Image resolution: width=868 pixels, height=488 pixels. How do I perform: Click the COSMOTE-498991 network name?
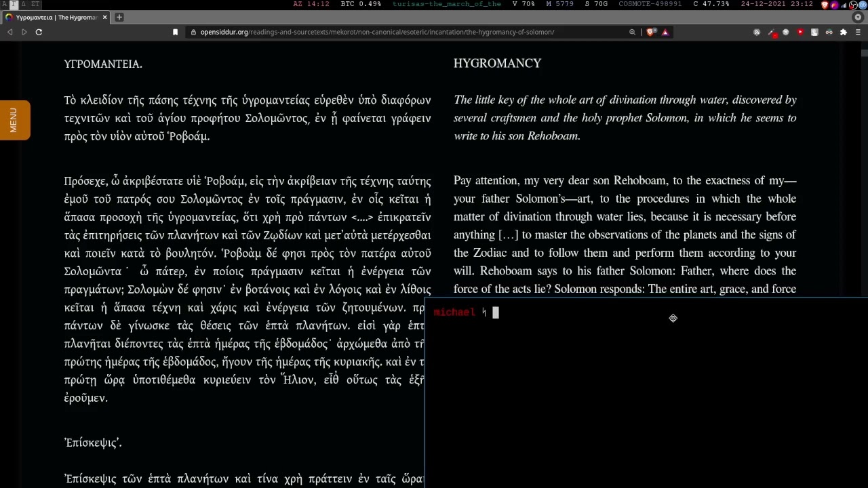click(650, 4)
